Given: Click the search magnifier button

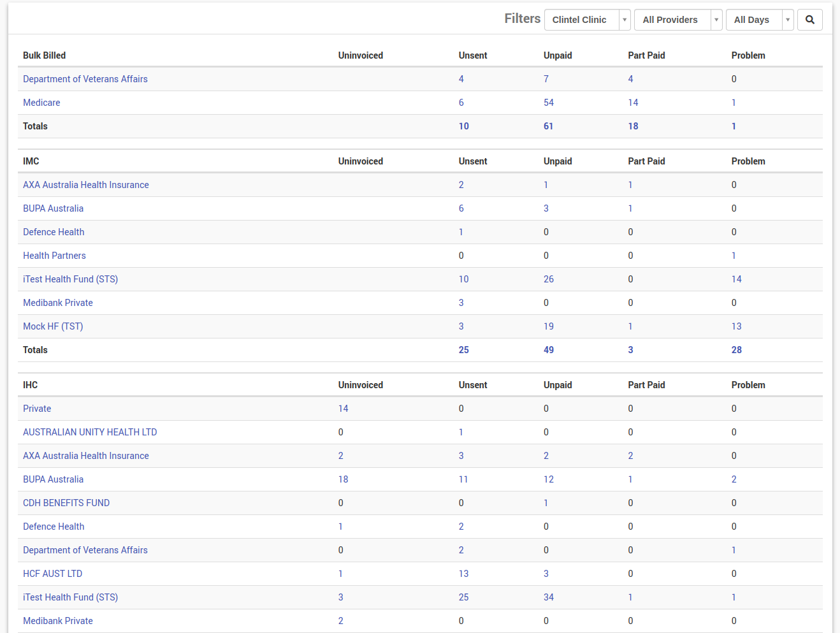Looking at the screenshot, I should pyautogui.click(x=809, y=20).
